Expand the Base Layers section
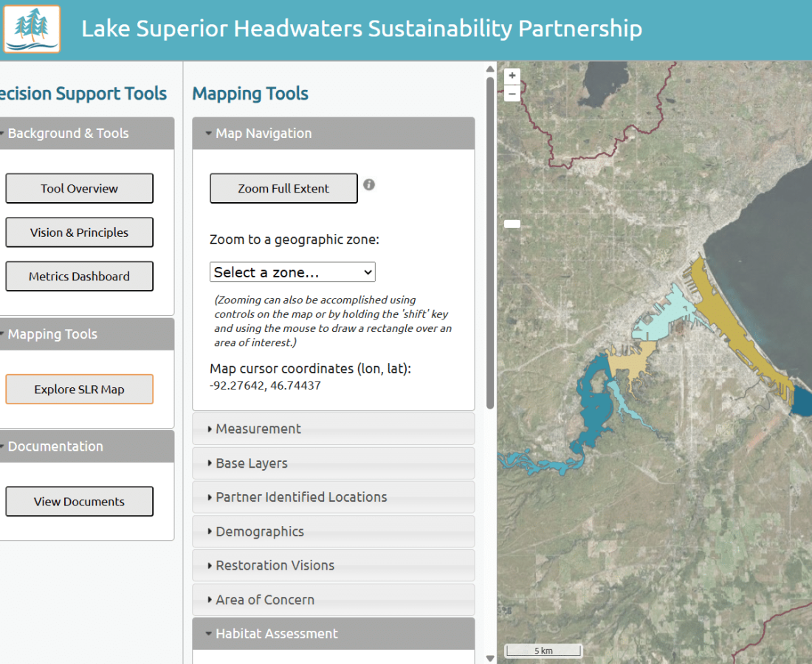Screen dimensions: 812x664 point(334,463)
